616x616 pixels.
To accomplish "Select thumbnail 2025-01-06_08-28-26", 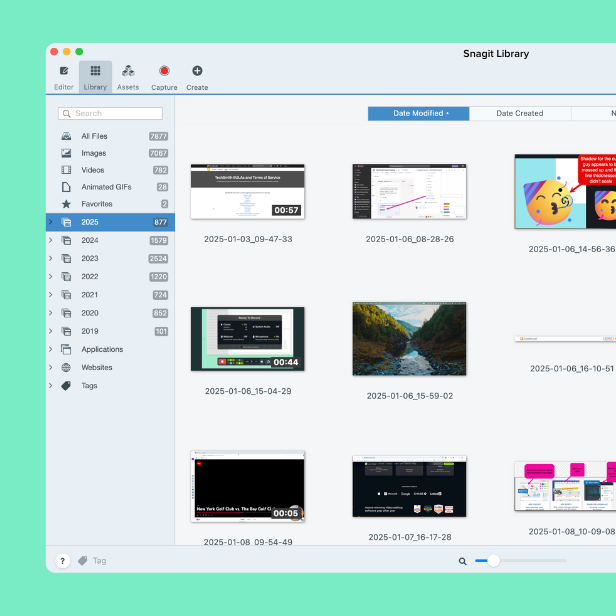I will pos(409,191).
